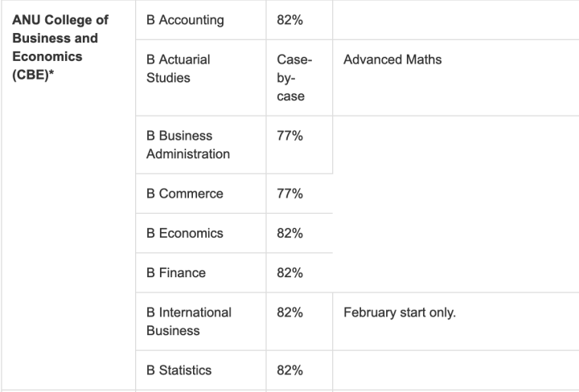
Task: Click the February start only note
Action: (400, 312)
